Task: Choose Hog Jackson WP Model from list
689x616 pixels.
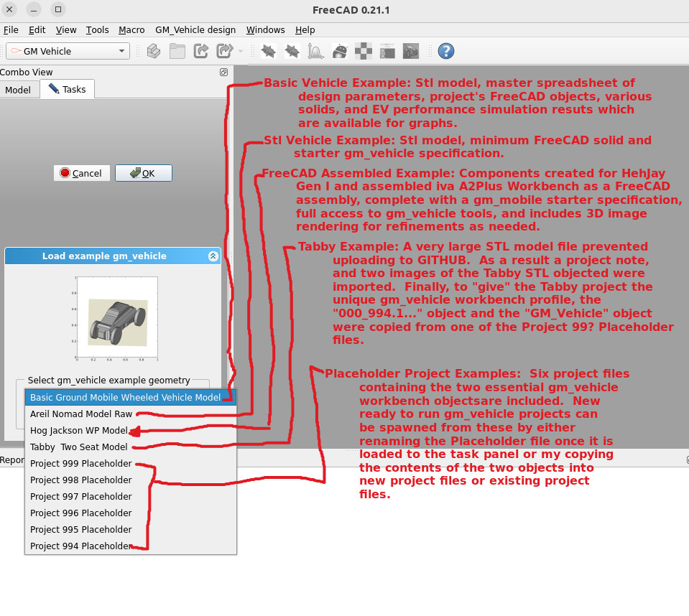Action: [x=78, y=431]
